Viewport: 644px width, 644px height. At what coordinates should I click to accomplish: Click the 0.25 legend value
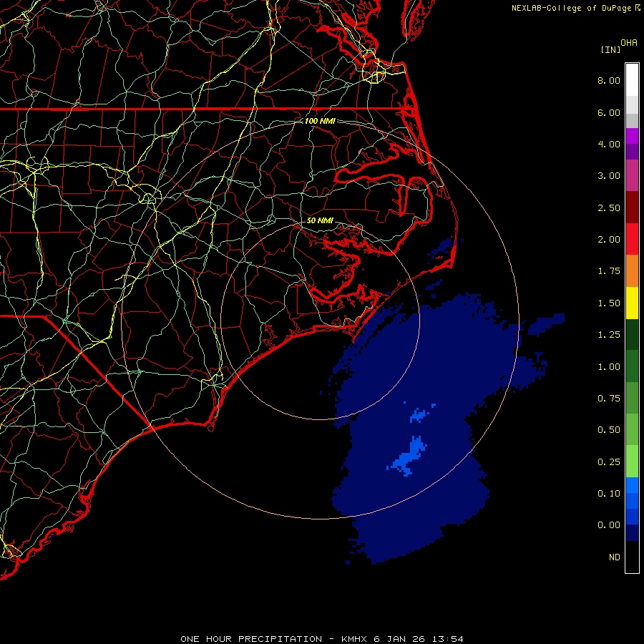(609, 462)
